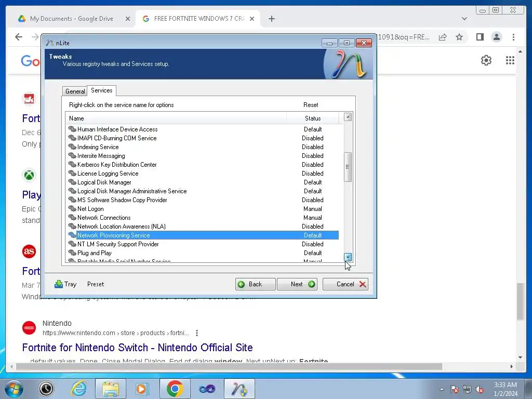The height and width of the screenshot is (399, 532).
Task: Click Disabled status of Indexing Service
Action: tap(312, 147)
